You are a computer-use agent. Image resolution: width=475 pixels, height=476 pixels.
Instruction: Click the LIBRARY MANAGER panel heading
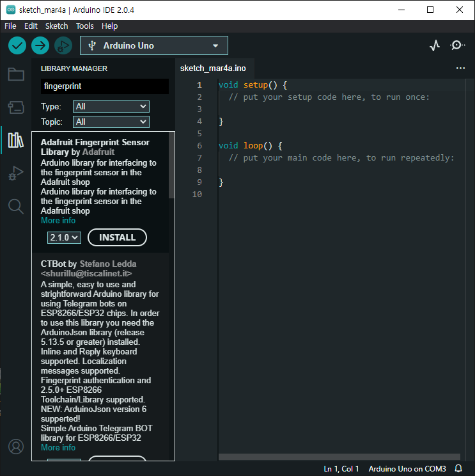tap(74, 68)
